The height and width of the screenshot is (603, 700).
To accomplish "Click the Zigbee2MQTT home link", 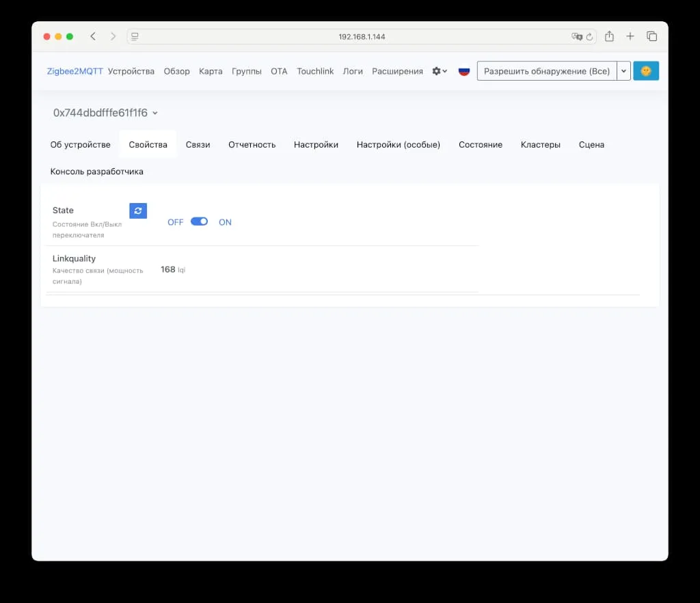I will coord(75,71).
